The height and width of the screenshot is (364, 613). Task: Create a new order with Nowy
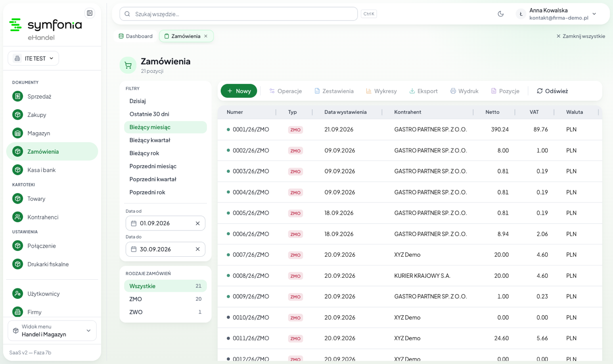click(x=239, y=91)
